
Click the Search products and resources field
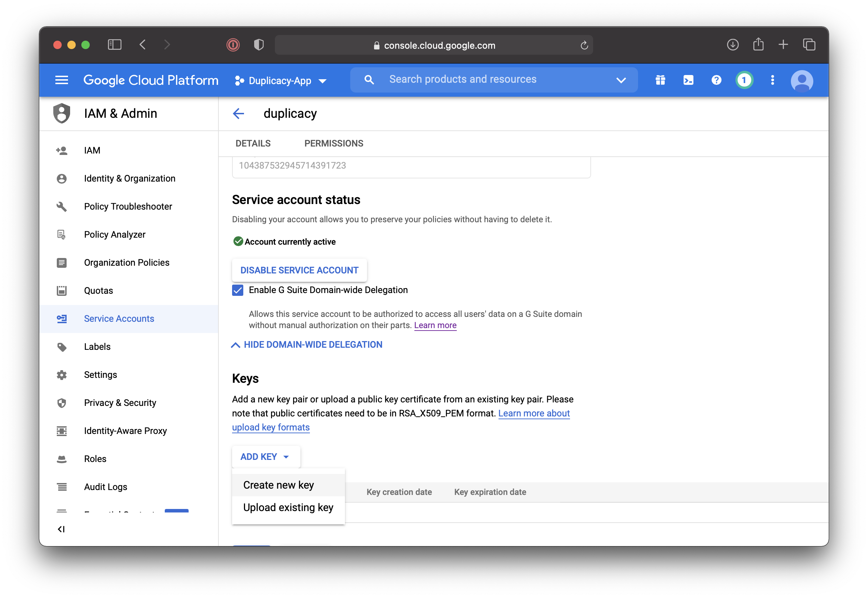pos(462,80)
